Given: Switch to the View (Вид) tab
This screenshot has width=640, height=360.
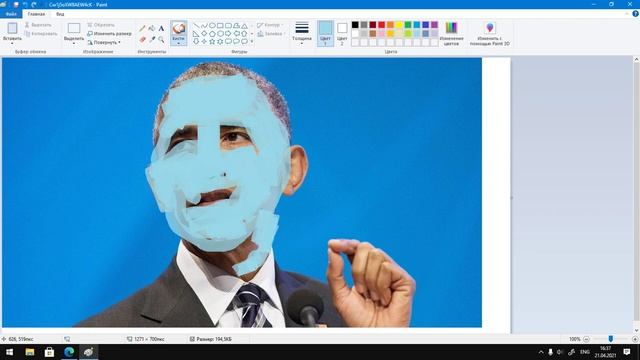Looking at the screenshot, I should 60,14.
